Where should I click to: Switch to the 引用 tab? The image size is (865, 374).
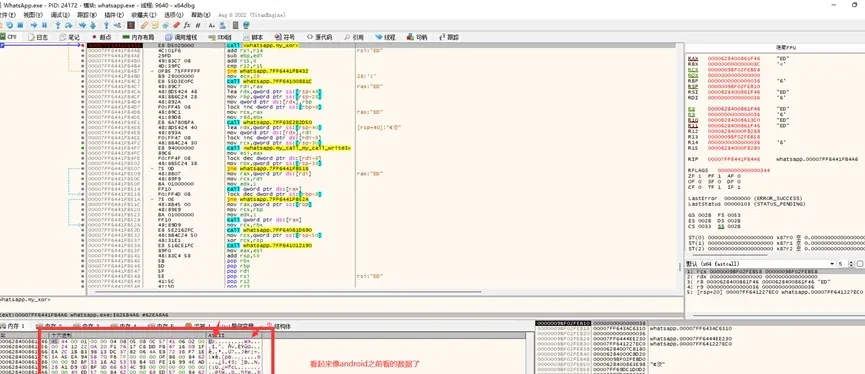click(354, 37)
